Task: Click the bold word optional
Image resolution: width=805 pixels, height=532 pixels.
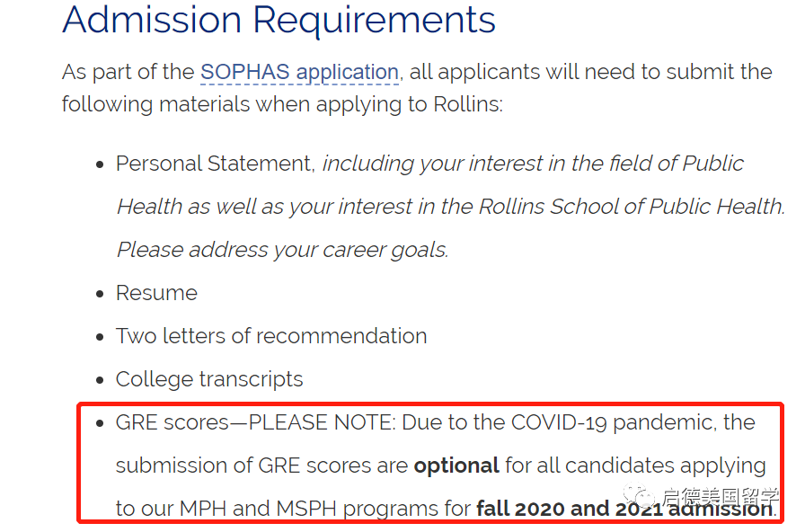Action: click(456, 465)
